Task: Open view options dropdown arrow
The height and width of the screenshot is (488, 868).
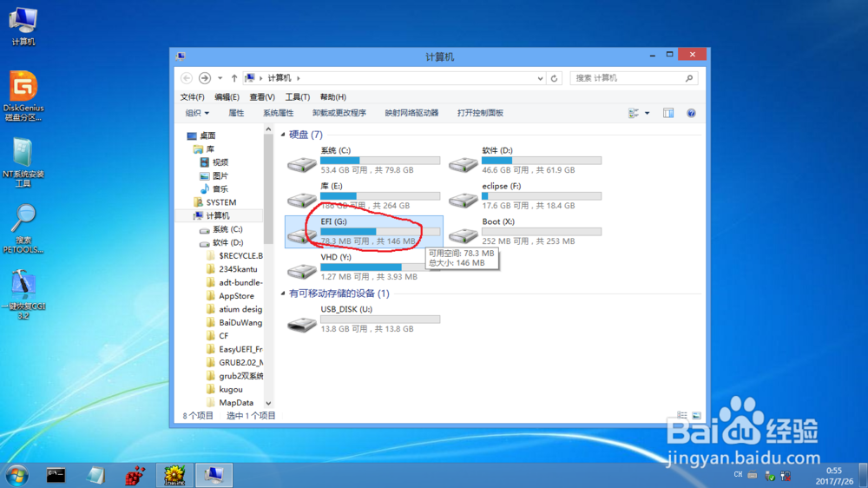Action: tap(648, 113)
